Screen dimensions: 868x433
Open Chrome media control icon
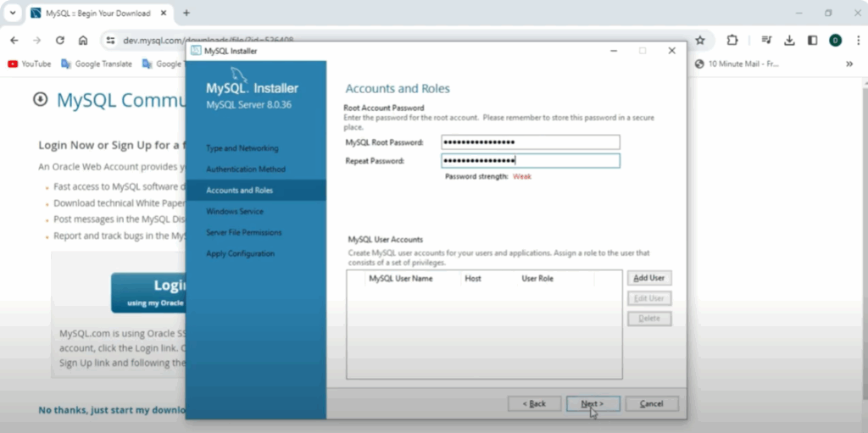click(x=766, y=41)
